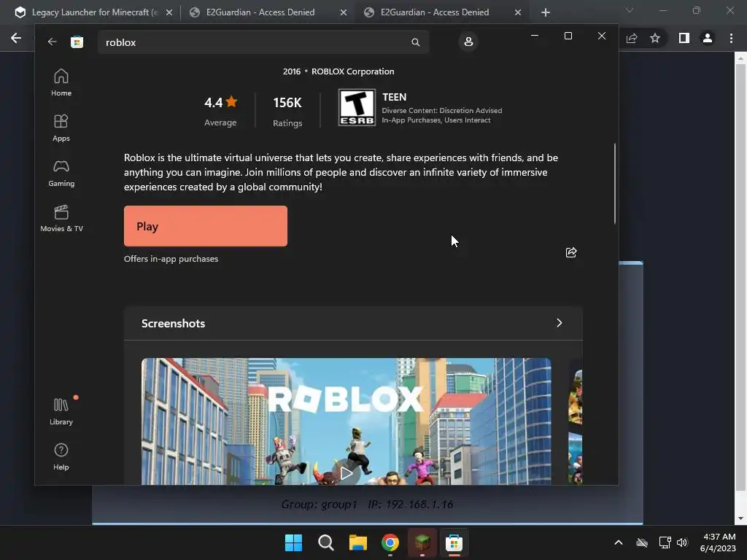The height and width of the screenshot is (560, 747).
Task: Click the Store back arrow
Action: (52, 42)
